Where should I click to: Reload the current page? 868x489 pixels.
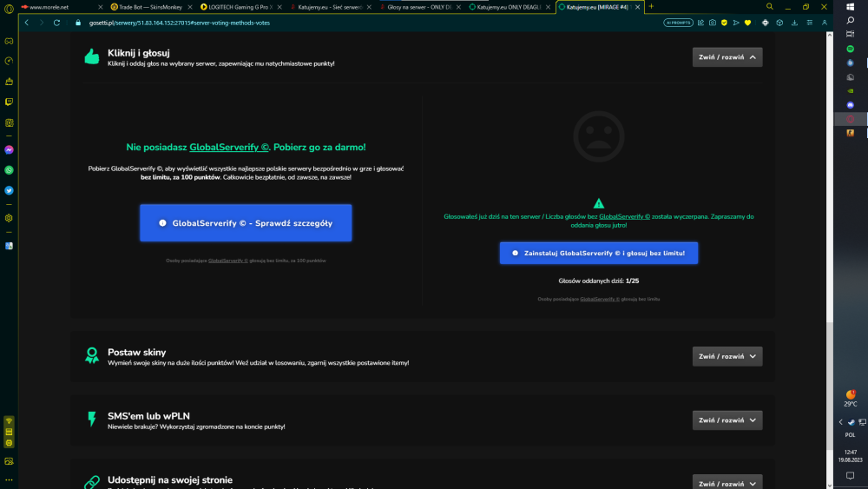(x=56, y=23)
